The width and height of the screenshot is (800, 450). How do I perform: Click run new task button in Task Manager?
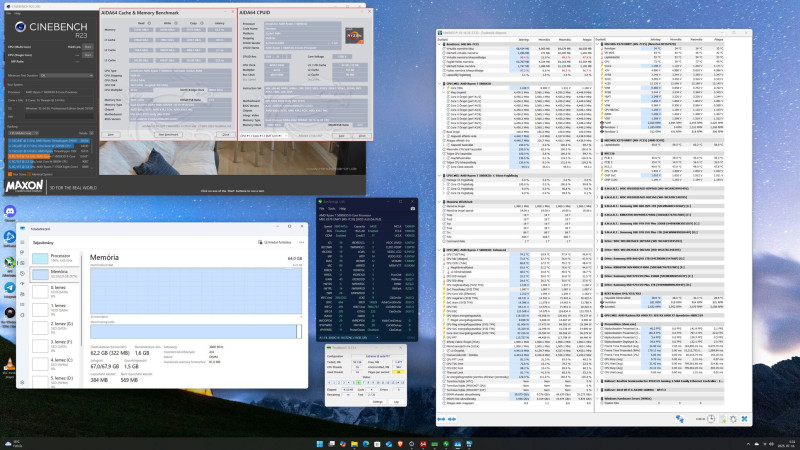coord(274,242)
